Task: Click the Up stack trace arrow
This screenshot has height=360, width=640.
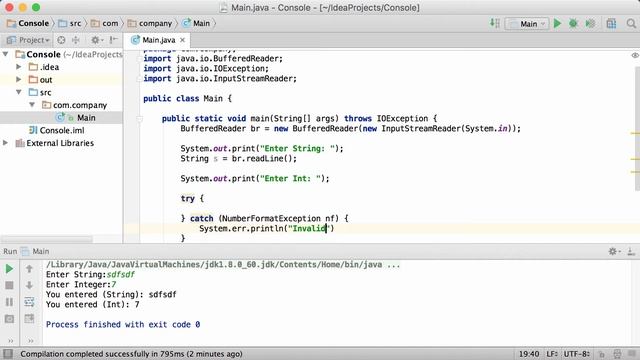Action: point(29,269)
